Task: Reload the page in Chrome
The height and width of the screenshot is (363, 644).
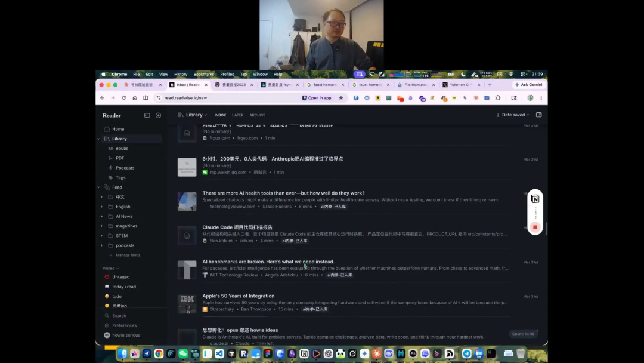Action: click(123, 98)
